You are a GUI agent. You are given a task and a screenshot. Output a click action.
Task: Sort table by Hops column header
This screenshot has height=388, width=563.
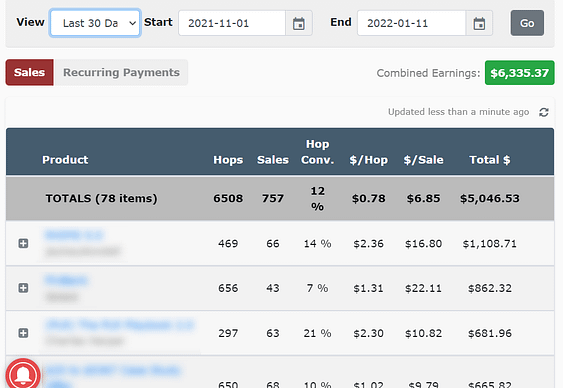coord(228,160)
